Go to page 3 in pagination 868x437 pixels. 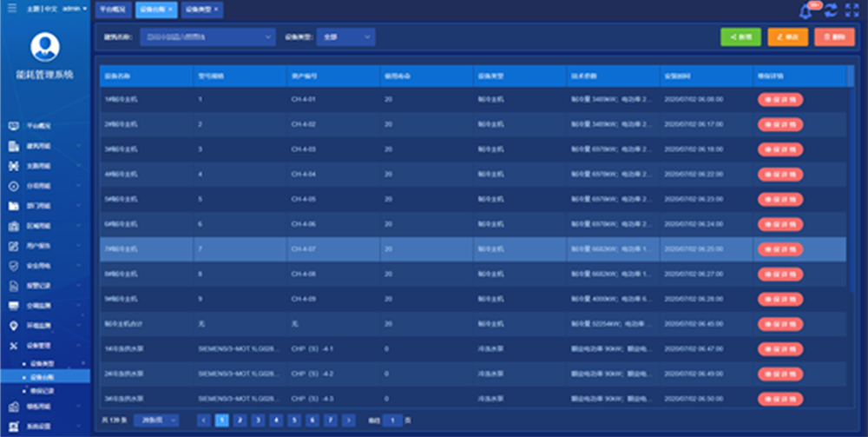(x=258, y=420)
